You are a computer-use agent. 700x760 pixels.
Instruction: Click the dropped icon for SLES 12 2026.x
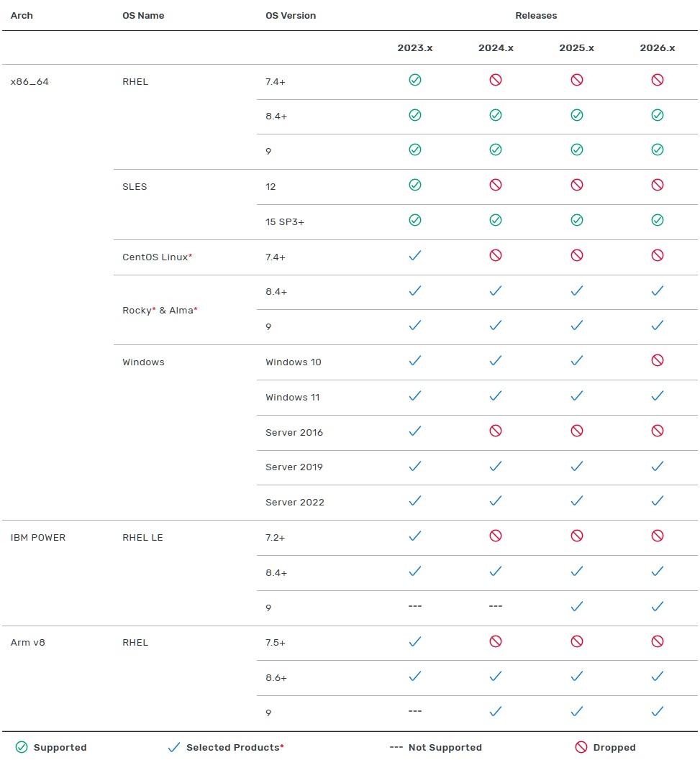pos(657,185)
